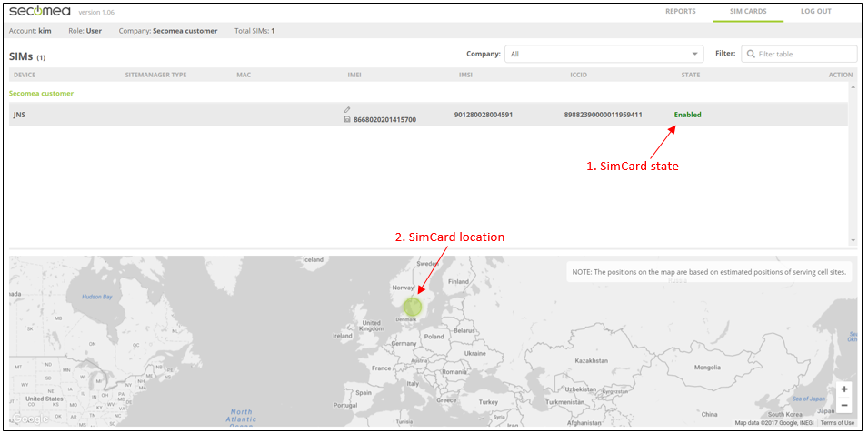
Task: Click the Secomea logo
Action: click(x=40, y=12)
